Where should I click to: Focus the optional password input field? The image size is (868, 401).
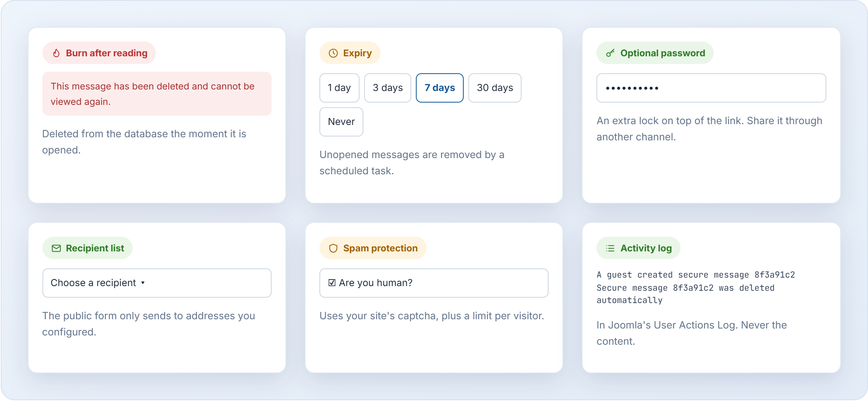tap(711, 88)
